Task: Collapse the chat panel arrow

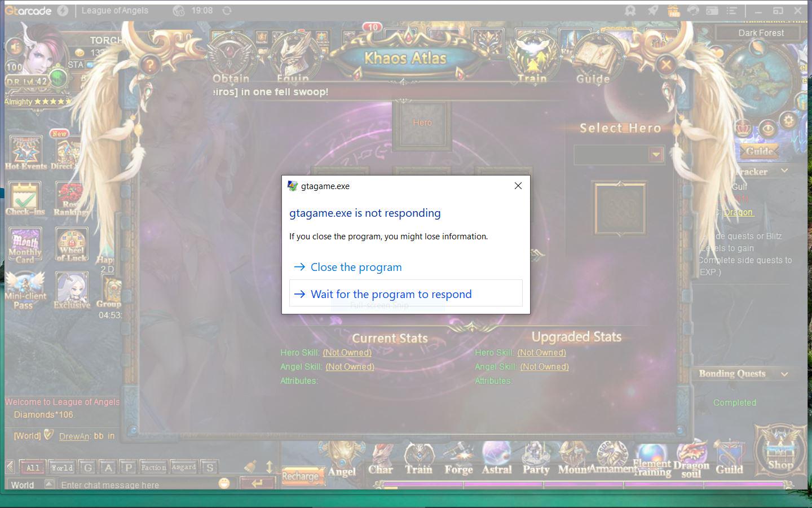Action: click(10, 466)
